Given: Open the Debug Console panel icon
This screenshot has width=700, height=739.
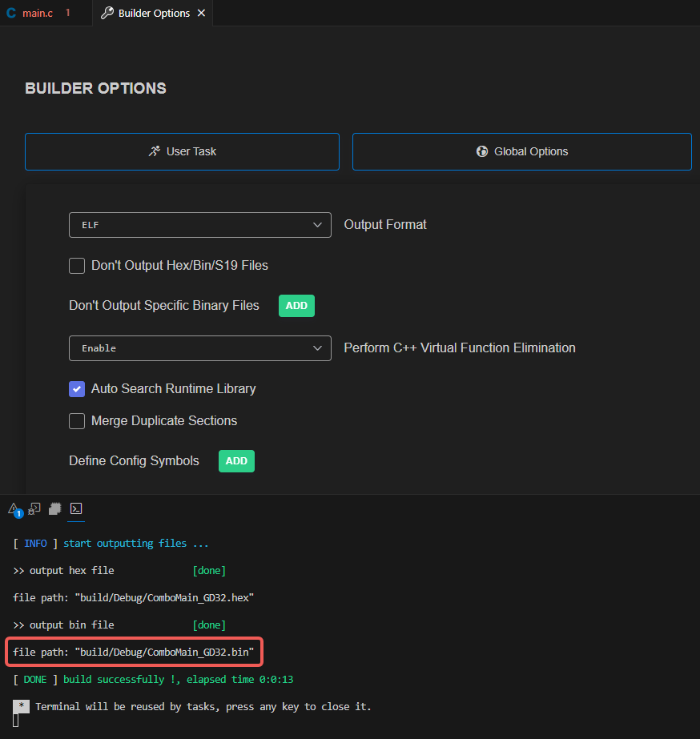Looking at the screenshot, I should click(34, 508).
